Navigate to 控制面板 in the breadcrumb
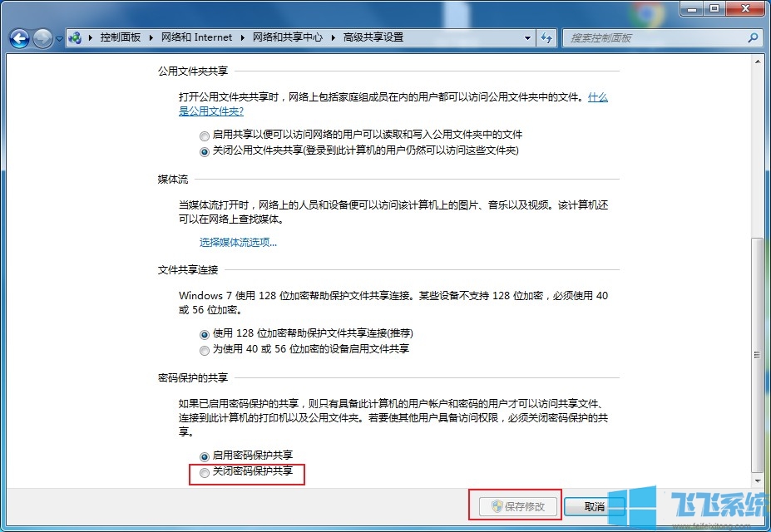The width and height of the screenshot is (771, 532). pyautogui.click(x=121, y=37)
